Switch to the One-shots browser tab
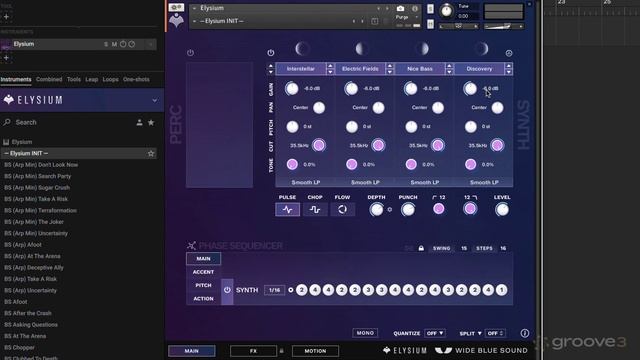Screen dimensions: 640x360 coord(136,80)
